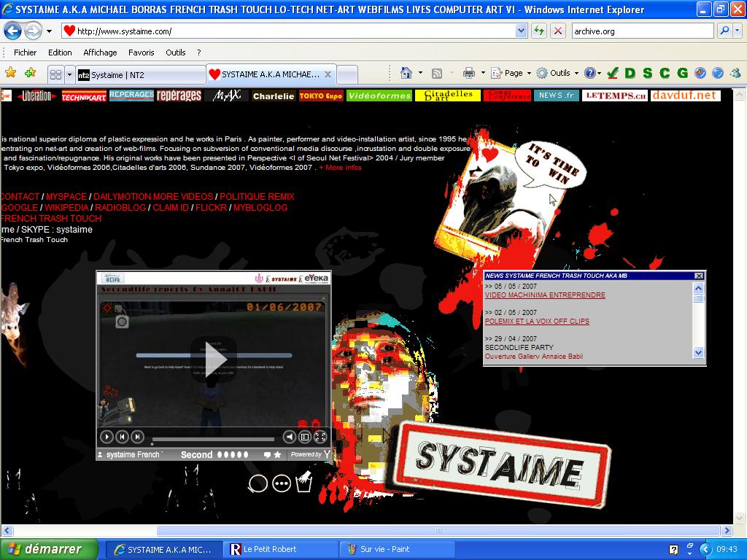The width and height of the screenshot is (747, 560).
Task: Open the FLICKR link
Action: point(211,208)
